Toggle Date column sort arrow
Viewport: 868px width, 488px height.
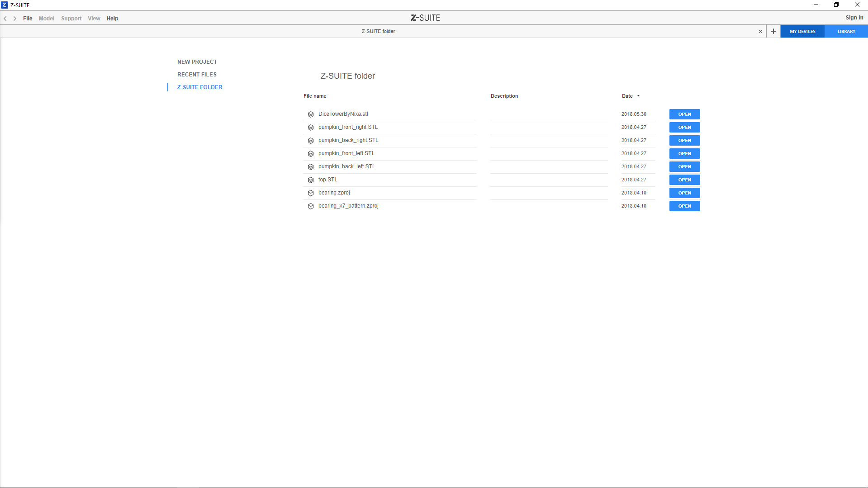click(638, 96)
